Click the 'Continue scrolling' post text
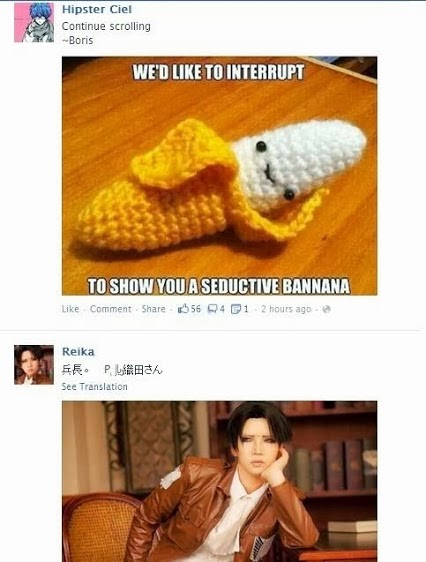426x562 pixels. [x=106, y=26]
